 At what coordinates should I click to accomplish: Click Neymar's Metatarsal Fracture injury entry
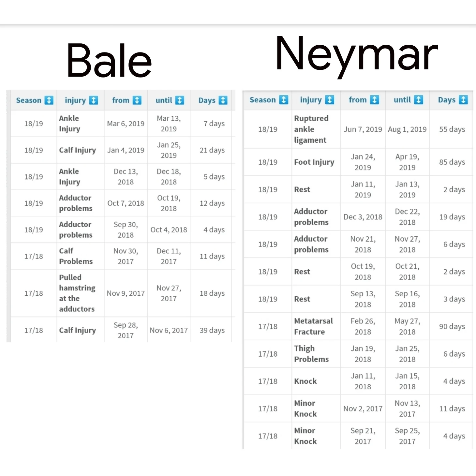[313, 326]
